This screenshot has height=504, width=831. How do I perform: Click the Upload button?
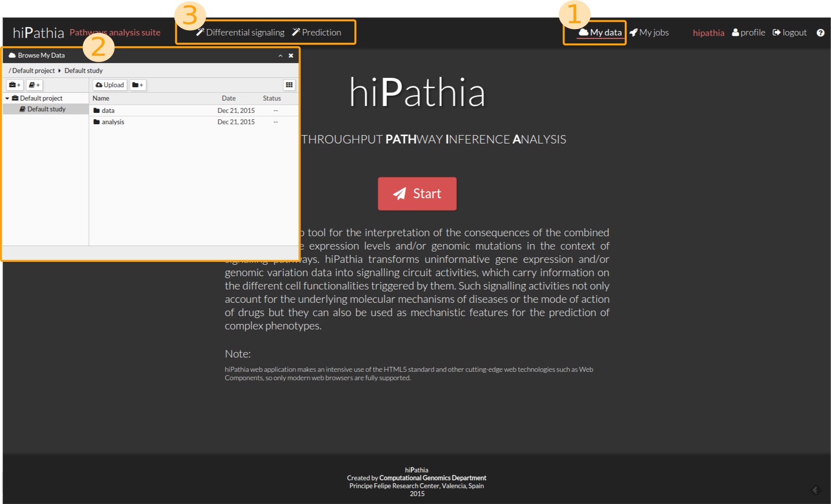click(x=110, y=85)
